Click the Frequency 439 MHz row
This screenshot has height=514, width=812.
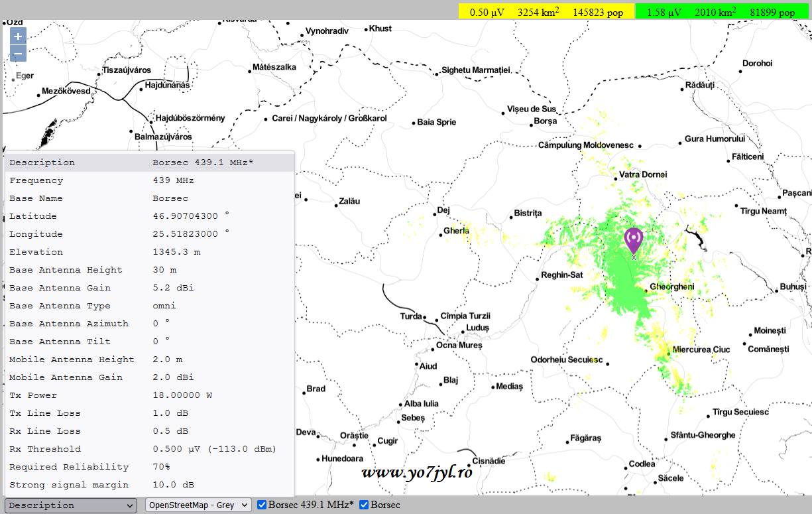tap(150, 180)
